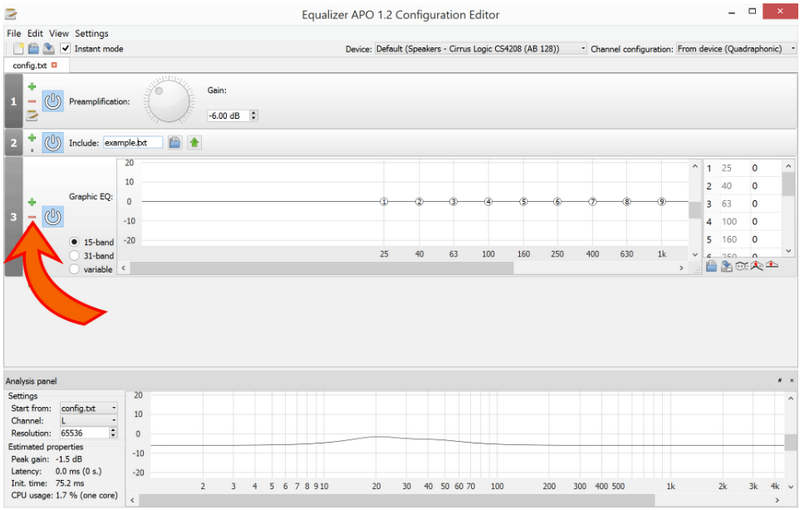Add a filter using Include row's plus
The width and height of the screenshot is (800, 510).
pos(32,138)
